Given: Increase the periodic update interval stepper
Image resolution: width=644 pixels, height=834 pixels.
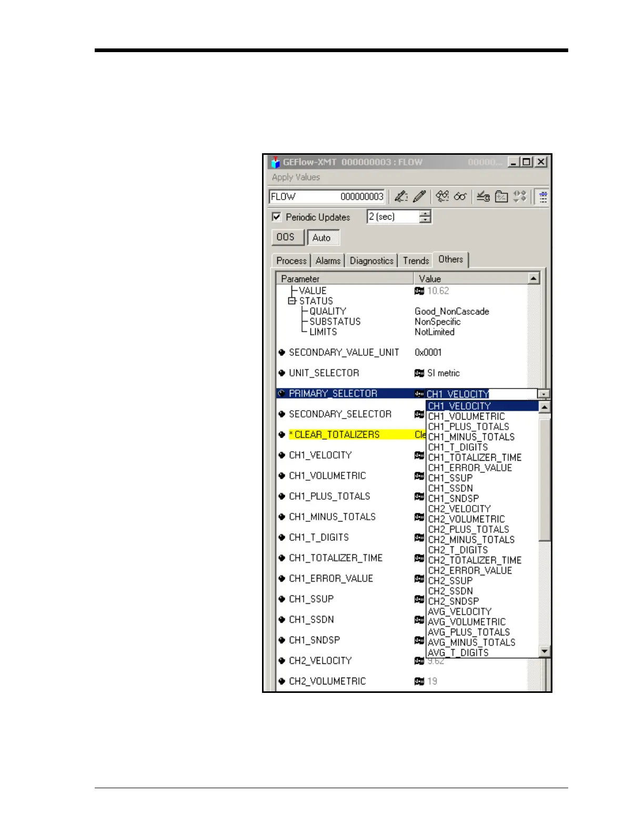Looking at the screenshot, I should click(425, 213).
